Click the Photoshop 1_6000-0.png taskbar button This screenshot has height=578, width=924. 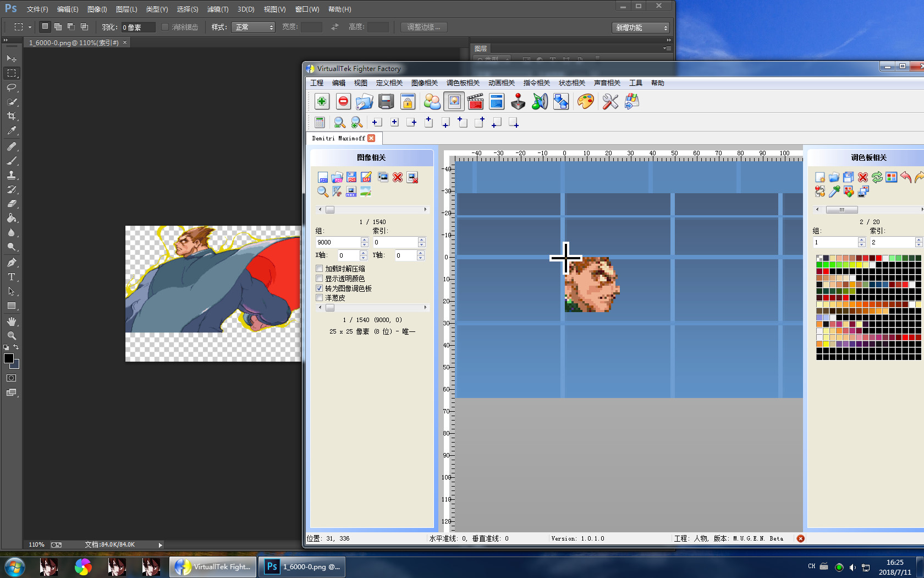[x=302, y=566]
